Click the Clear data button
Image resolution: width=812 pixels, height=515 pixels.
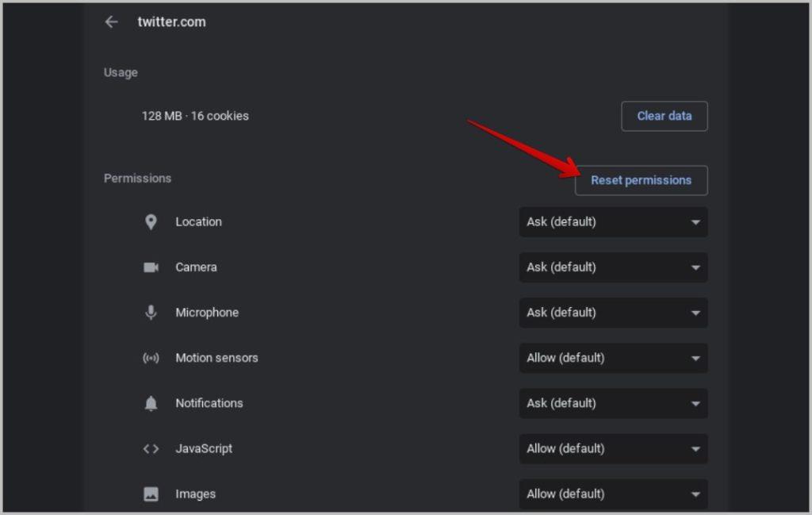pyautogui.click(x=665, y=116)
